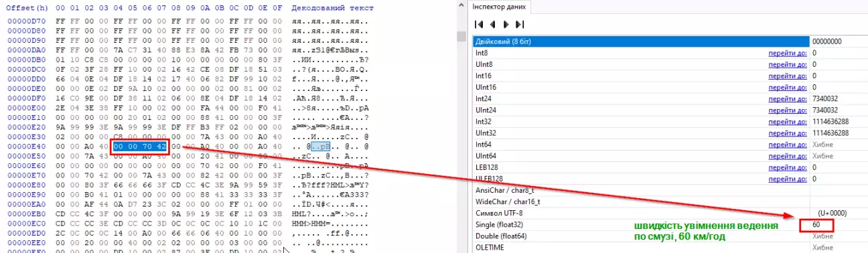Click the hex editor vertical scrollbar thumb
The height and width of the screenshot is (253, 868).
(x=461, y=36)
